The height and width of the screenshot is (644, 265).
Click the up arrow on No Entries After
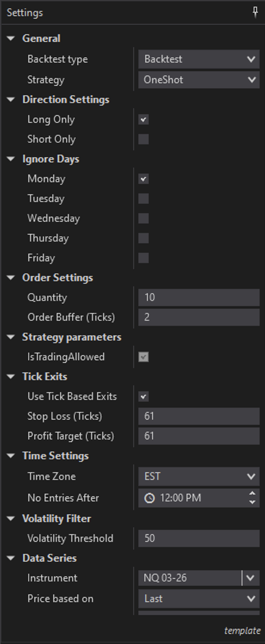point(253,493)
